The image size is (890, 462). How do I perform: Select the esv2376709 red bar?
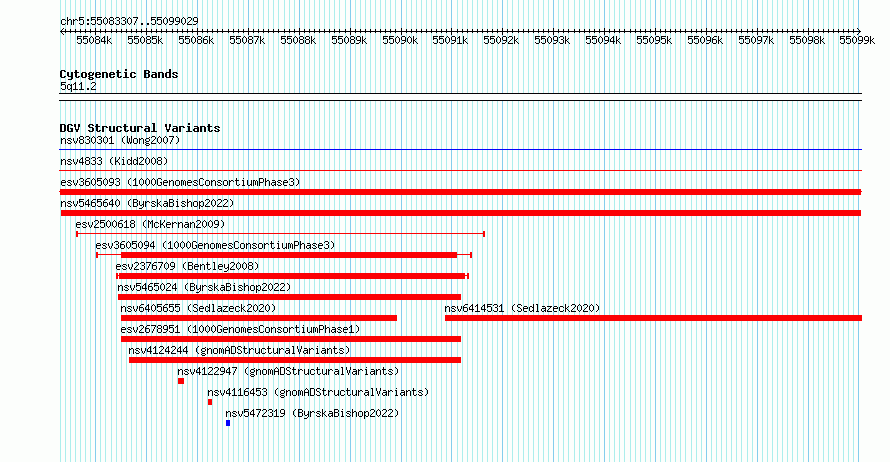tap(292, 276)
